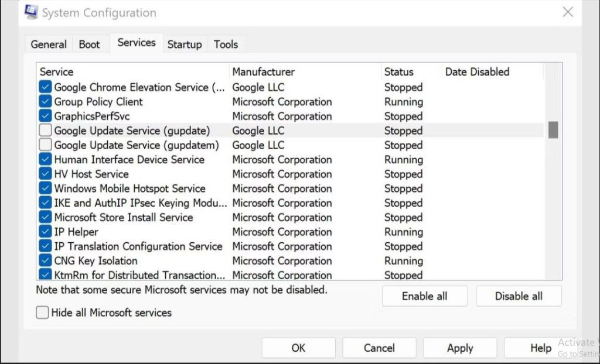Confirm with the OK button
Screen dimensions: 600x364
click(298, 348)
